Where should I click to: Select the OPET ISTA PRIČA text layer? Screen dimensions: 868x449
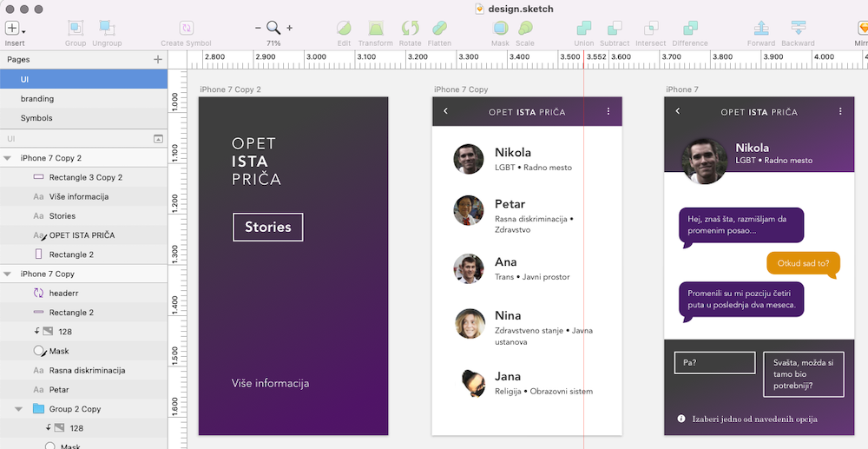point(83,235)
